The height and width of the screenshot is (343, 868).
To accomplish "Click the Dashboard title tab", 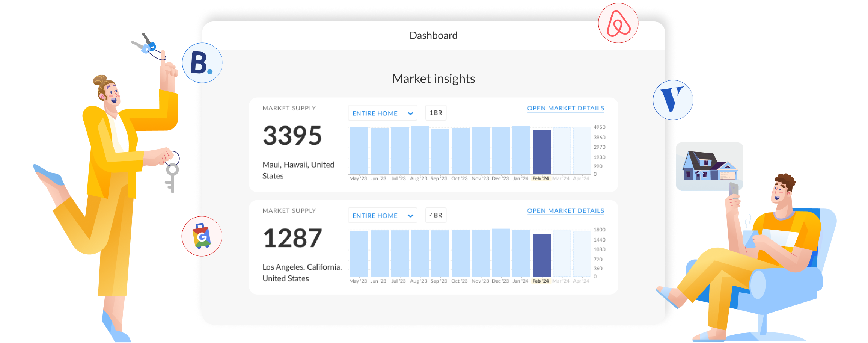I will (x=433, y=35).
